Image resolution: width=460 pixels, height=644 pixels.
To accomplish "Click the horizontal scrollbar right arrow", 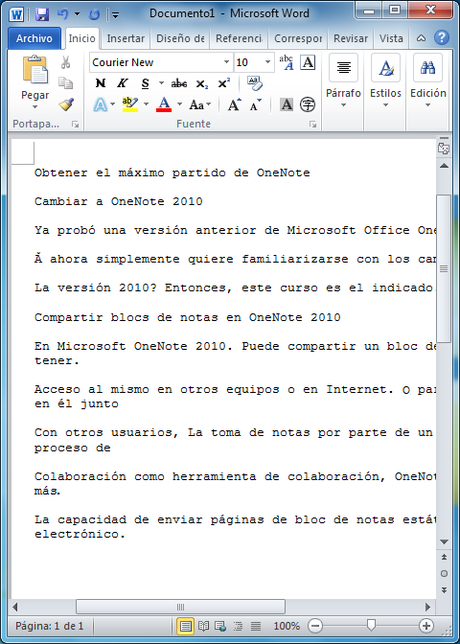I will [x=428, y=607].
